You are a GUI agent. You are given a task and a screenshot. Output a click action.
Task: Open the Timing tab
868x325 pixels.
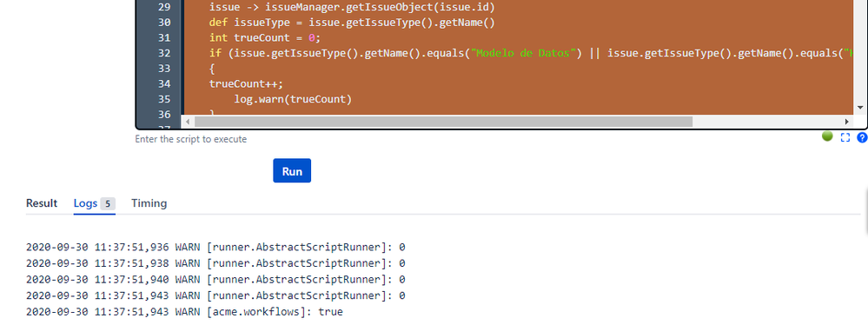tap(149, 203)
